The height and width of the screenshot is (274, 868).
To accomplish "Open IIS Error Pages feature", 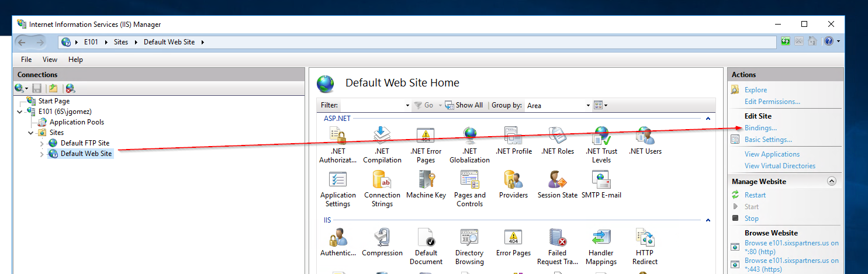I will 513,242.
